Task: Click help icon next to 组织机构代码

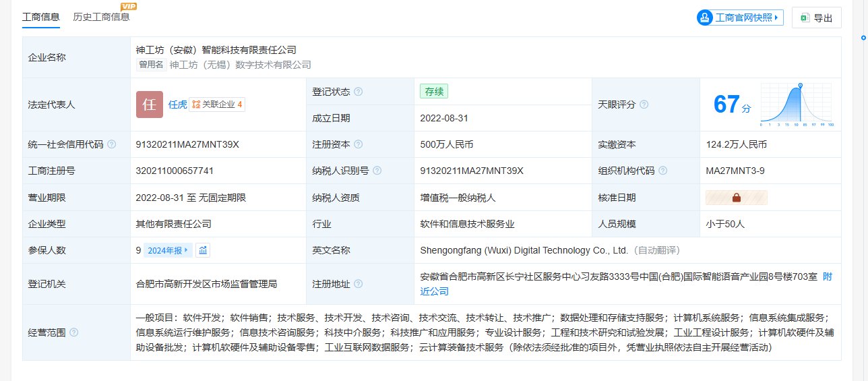Action: (663, 171)
